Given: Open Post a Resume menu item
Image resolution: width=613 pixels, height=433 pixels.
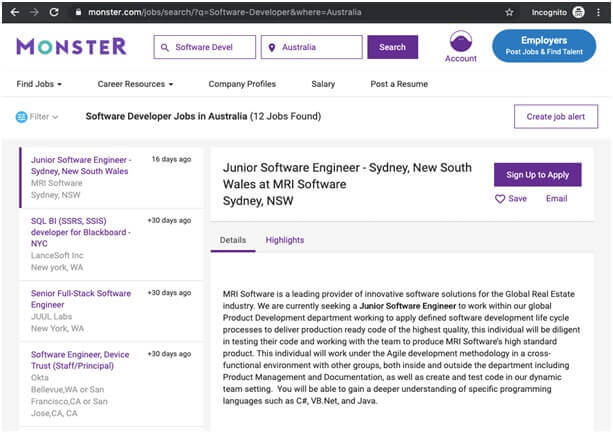Looking at the screenshot, I should tap(399, 84).
